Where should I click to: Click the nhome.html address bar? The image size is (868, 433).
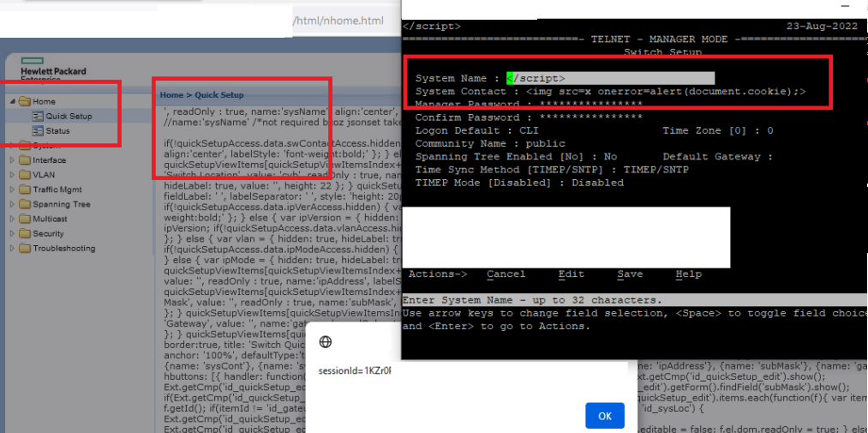338,21
